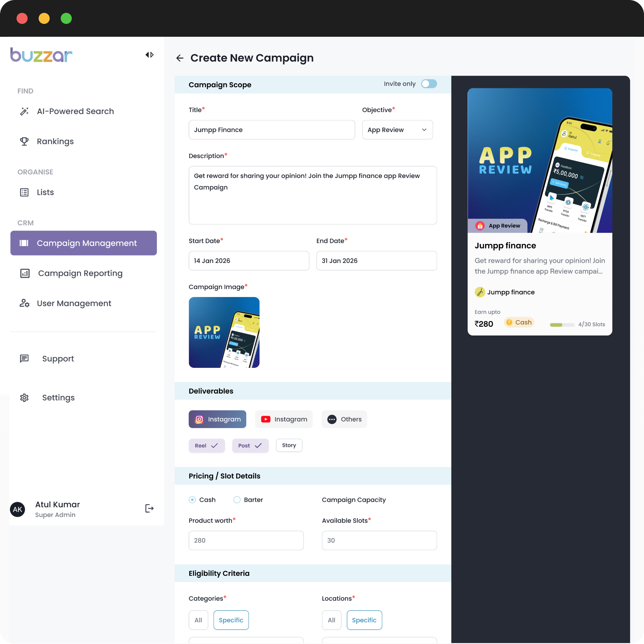Click the slots progress bar in the preview card

[x=562, y=325]
